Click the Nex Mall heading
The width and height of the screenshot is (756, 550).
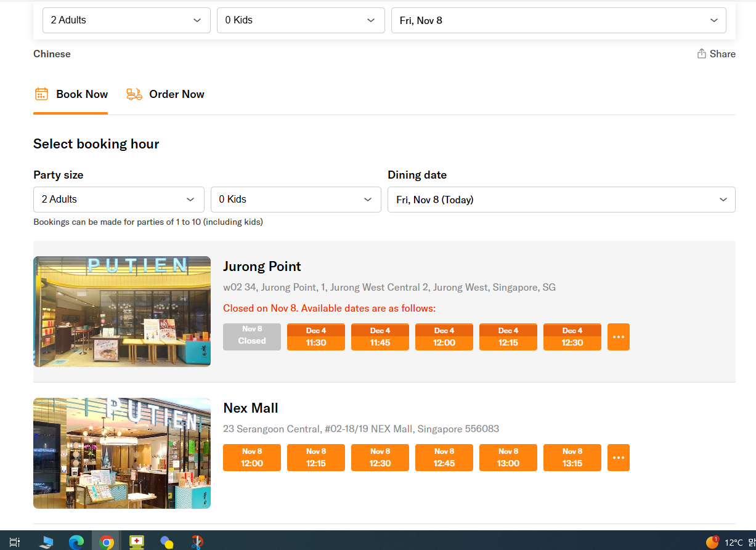tap(251, 408)
